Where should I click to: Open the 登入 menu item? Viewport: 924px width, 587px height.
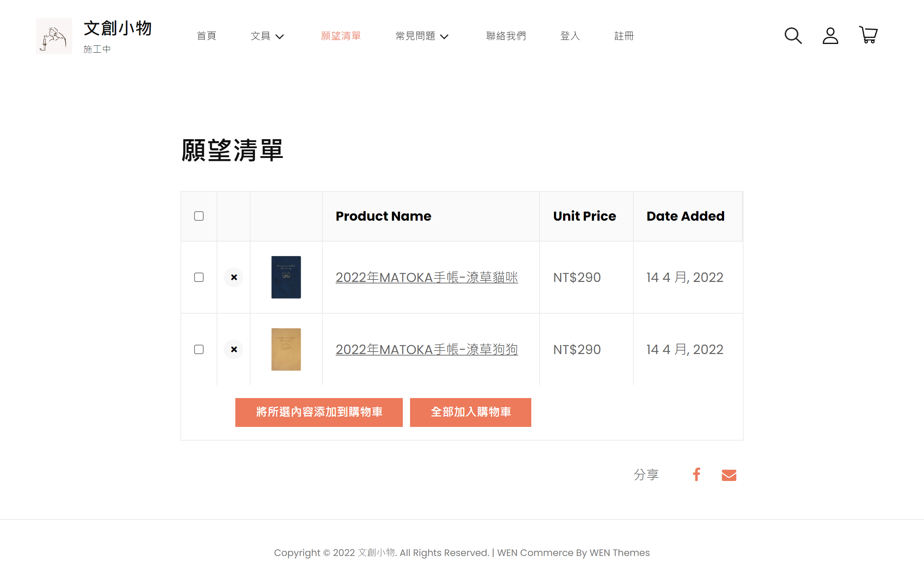pyautogui.click(x=570, y=36)
